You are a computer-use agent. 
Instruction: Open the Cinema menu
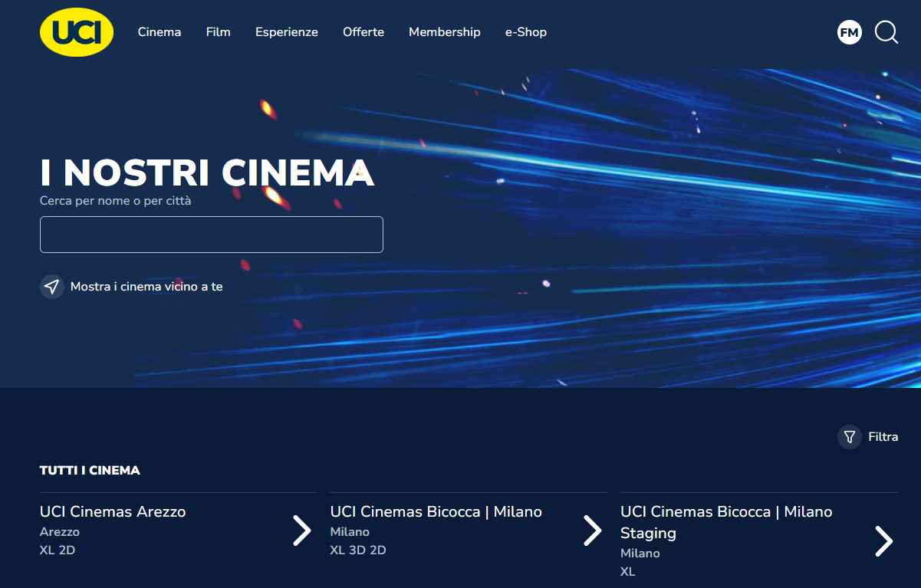(x=160, y=32)
